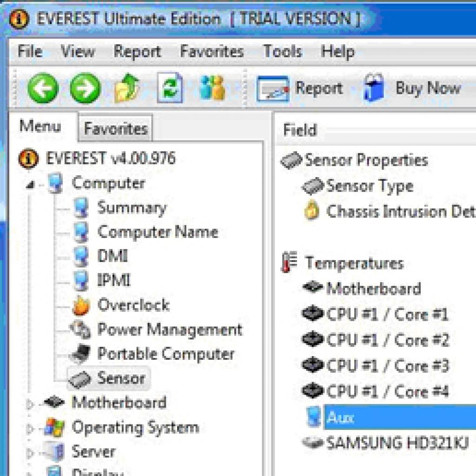
Task: Open the File menu
Action: [x=30, y=51]
